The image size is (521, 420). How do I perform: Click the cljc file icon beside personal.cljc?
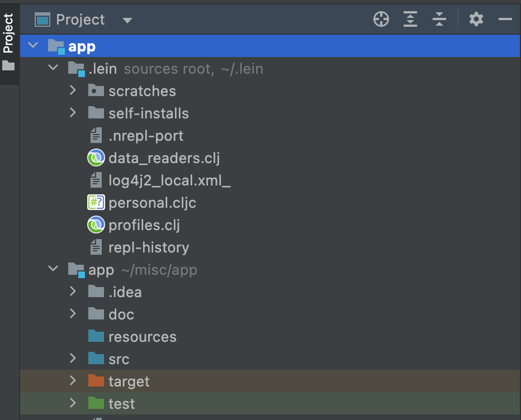(x=96, y=202)
